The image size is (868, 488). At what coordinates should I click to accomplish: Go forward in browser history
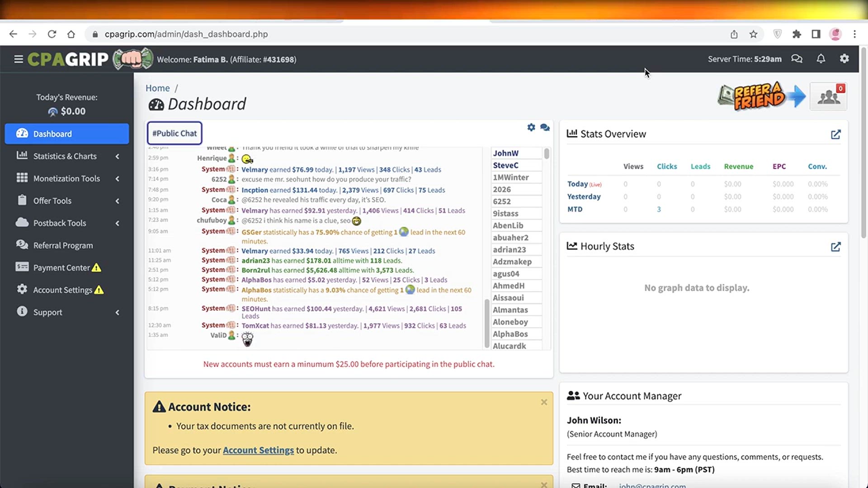click(x=32, y=34)
